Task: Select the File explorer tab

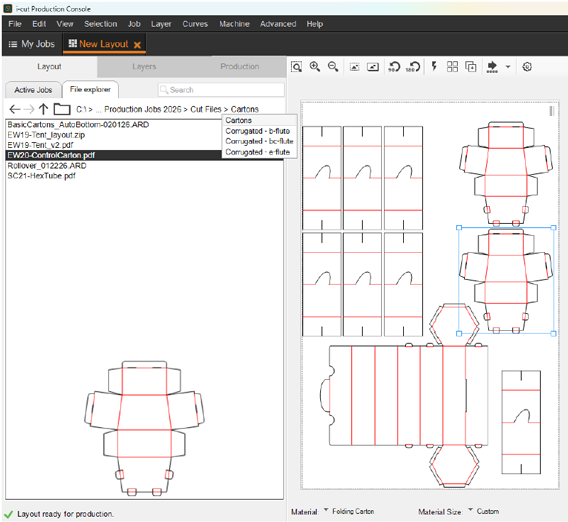Action: click(90, 89)
